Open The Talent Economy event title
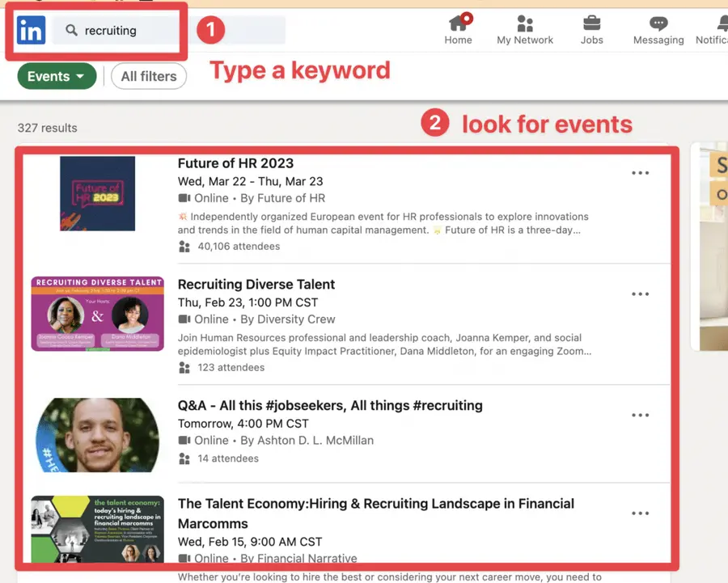This screenshot has height=583, width=728. [375, 513]
